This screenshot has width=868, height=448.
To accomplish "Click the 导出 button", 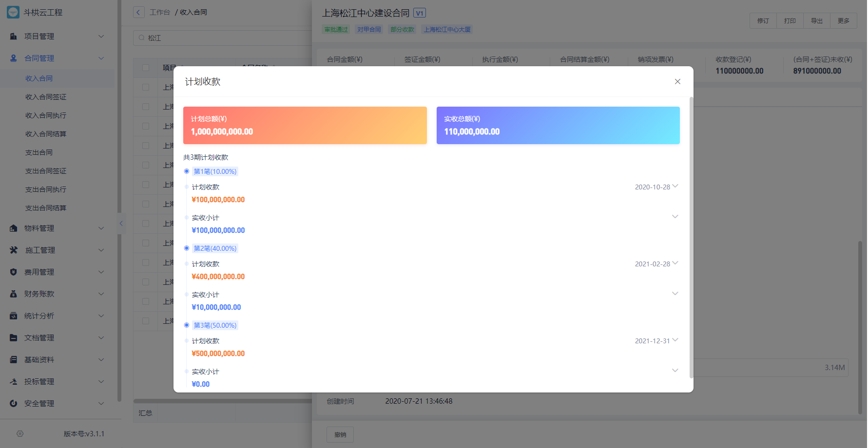I will click(816, 21).
